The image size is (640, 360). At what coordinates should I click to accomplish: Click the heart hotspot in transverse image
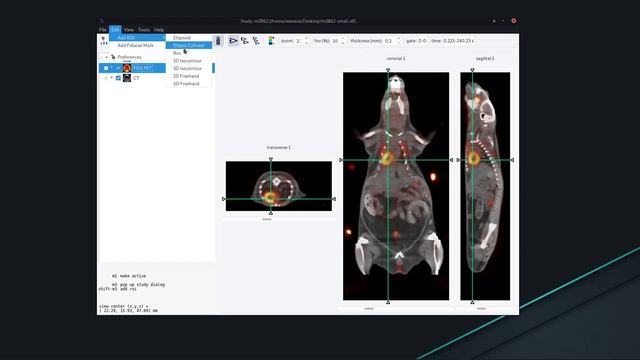point(269,197)
